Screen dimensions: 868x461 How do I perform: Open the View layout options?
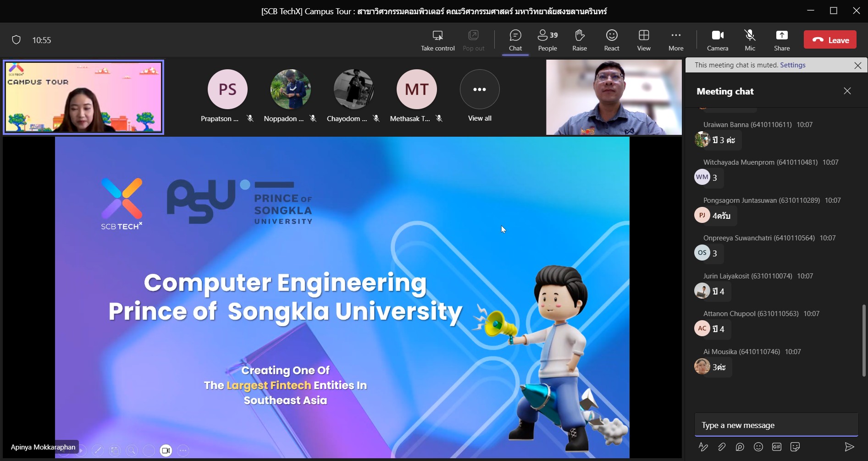[643, 40]
